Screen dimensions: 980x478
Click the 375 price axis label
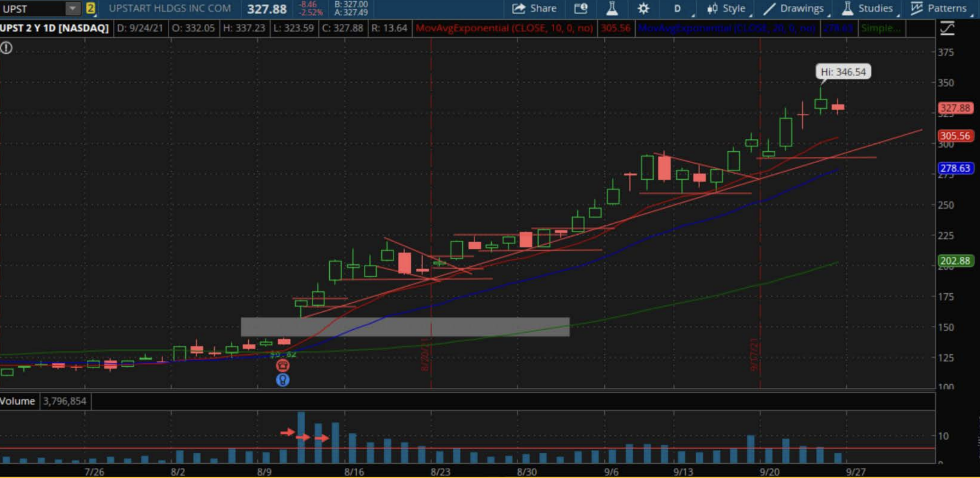point(946,52)
